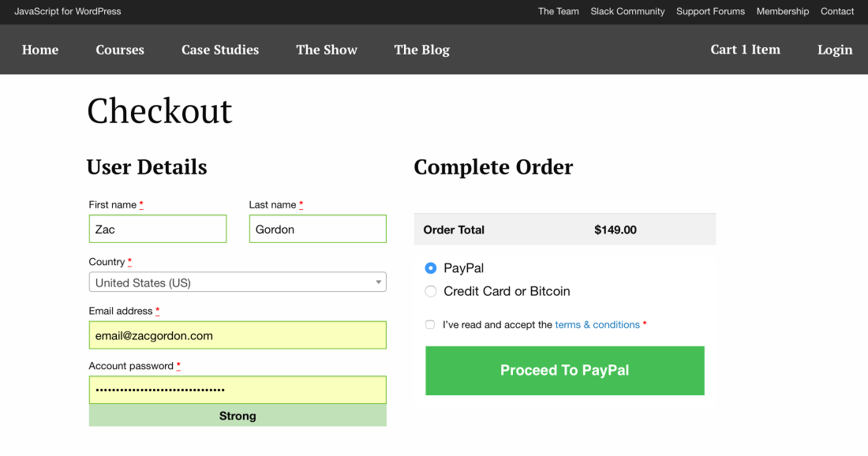Open The Team page
Image resolution: width=868 pixels, height=456 pixels.
pyautogui.click(x=559, y=12)
